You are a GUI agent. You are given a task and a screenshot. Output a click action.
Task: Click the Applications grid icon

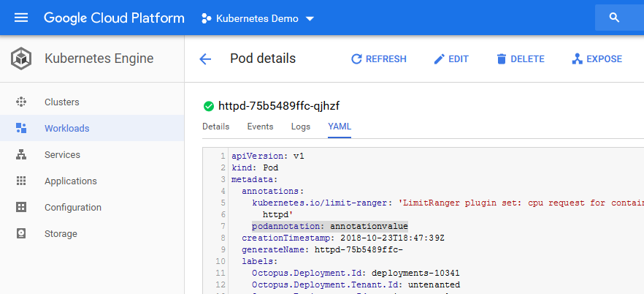point(21,181)
